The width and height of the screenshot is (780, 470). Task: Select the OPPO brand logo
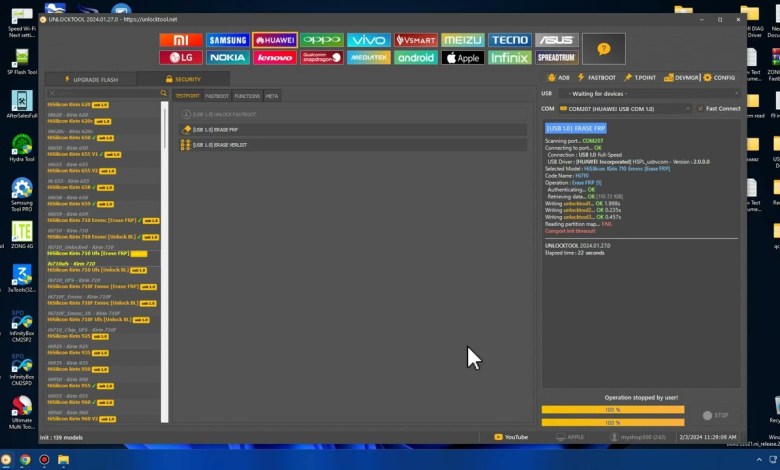[322, 40]
